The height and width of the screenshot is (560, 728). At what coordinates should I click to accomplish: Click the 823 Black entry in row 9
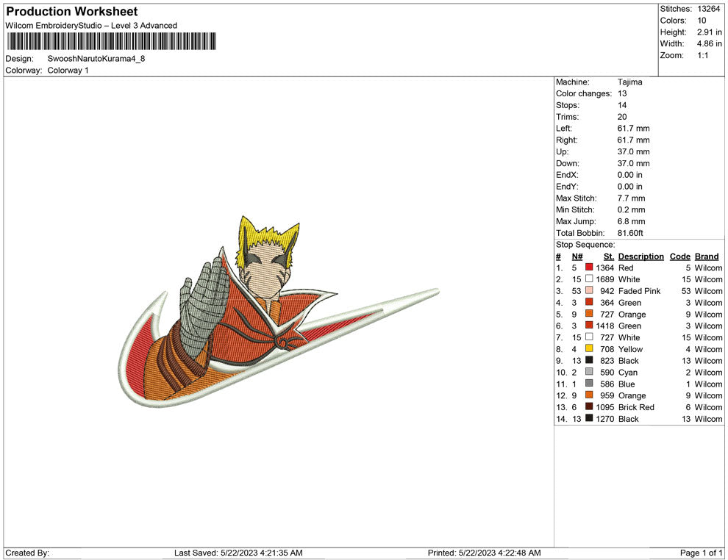(619, 361)
